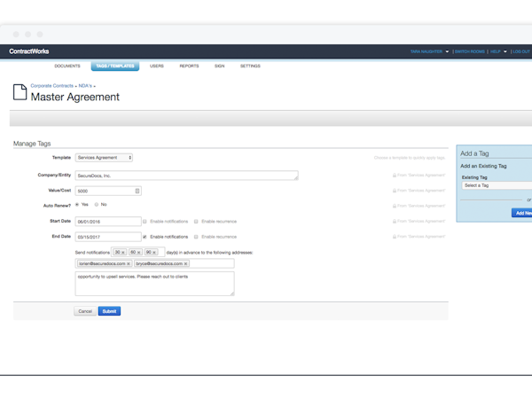The height and width of the screenshot is (399, 532).
Task: Remove lorien@securedocs.com from recipients
Action: 129,264
